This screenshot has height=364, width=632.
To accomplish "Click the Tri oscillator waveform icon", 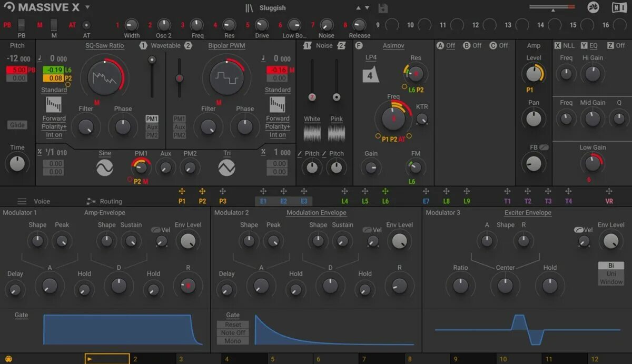I will 226,168.
